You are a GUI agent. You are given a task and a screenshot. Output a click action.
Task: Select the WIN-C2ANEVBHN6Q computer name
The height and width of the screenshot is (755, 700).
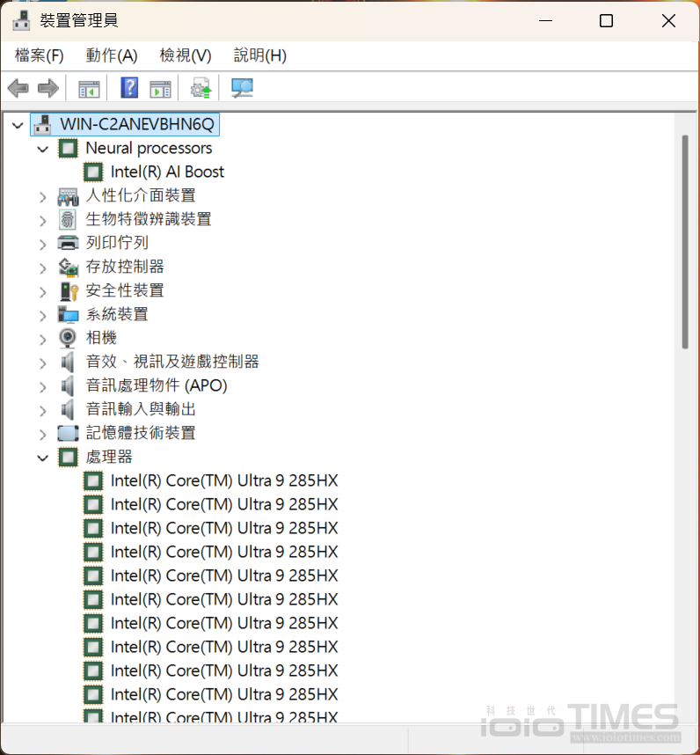(x=137, y=124)
